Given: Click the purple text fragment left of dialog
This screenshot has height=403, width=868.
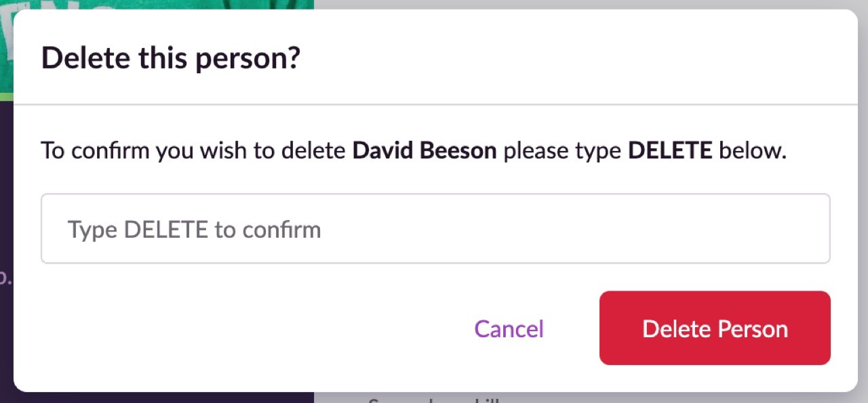Looking at the screenshot, I should pos(6,278).
